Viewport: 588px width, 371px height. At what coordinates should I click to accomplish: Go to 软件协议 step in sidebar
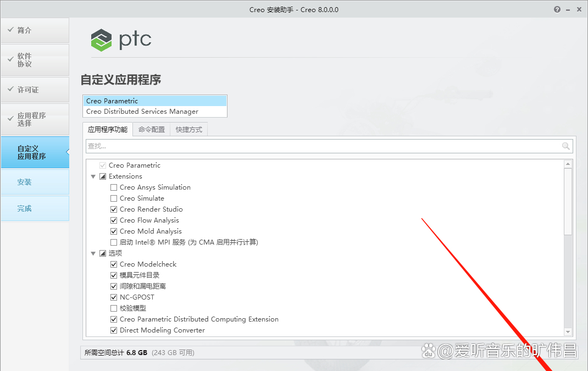tap(35, 60)
